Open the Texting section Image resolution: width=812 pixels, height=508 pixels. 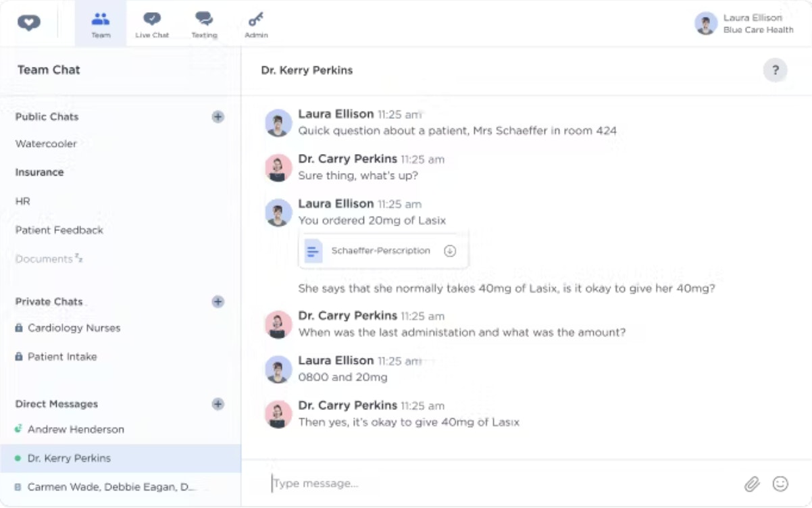(x=204, y=24)
